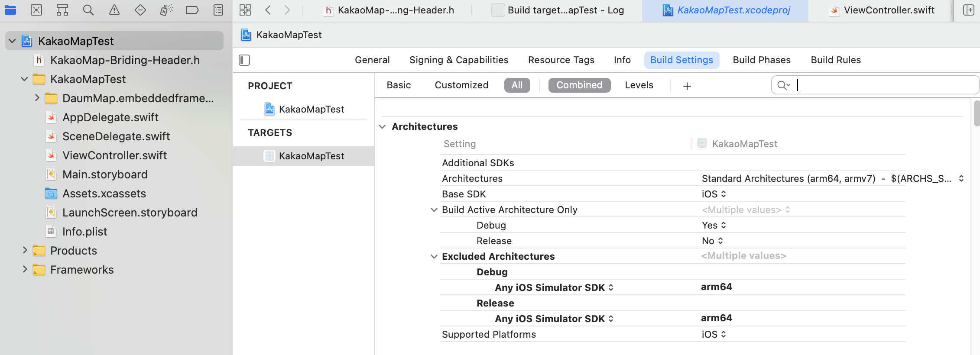The height and width of the screenshot is (355, 980).
Task: Add an editor on the right
Action: coord(968,10)
